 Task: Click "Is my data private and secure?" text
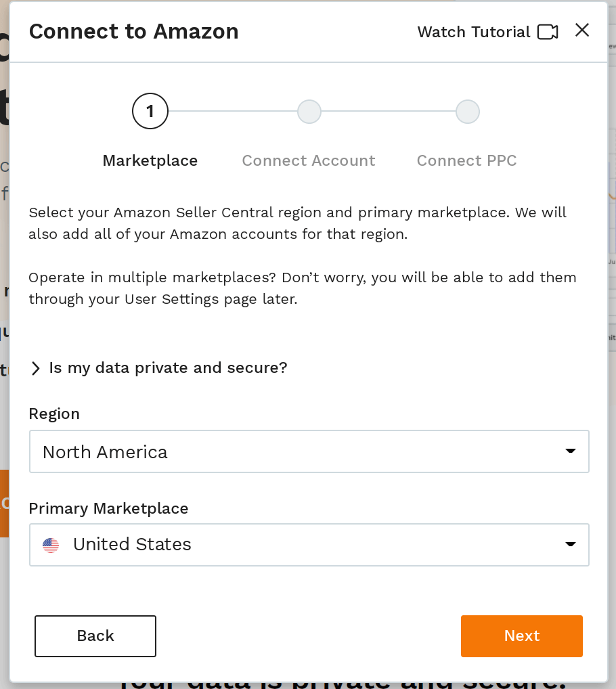pyautogui.click(x=169, y=368)
